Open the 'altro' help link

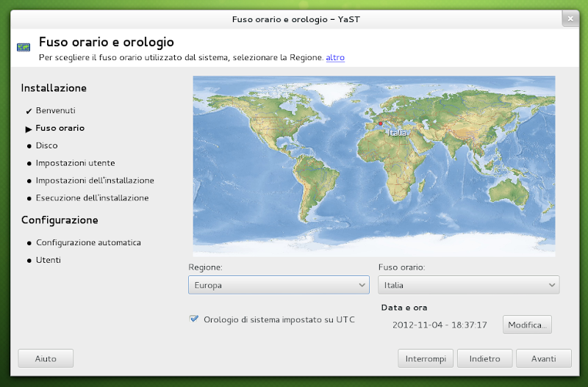point(335,57)
